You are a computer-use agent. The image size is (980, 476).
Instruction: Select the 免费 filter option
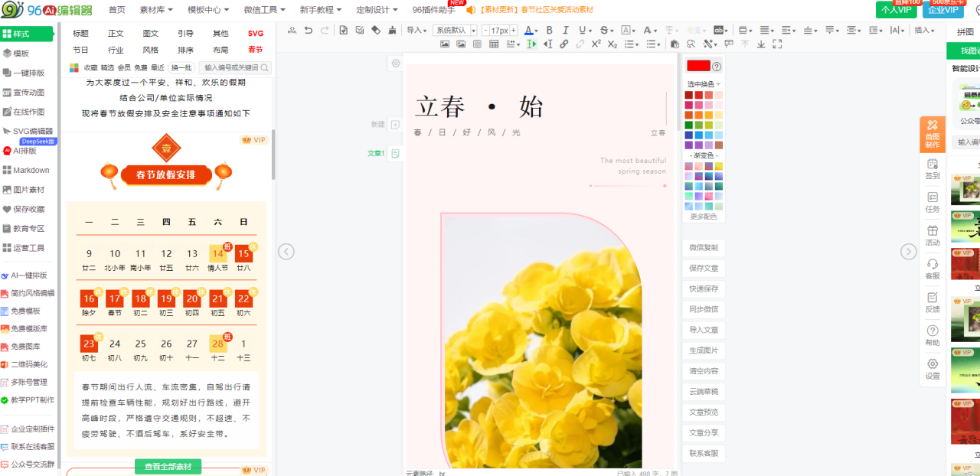tap(141, 68)
